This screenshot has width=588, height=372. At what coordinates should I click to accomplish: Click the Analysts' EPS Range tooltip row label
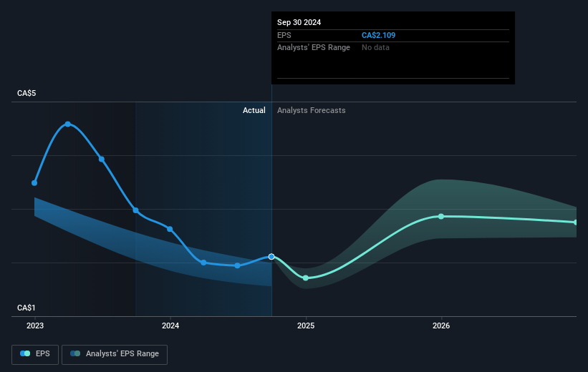click(x=314, y=48)
